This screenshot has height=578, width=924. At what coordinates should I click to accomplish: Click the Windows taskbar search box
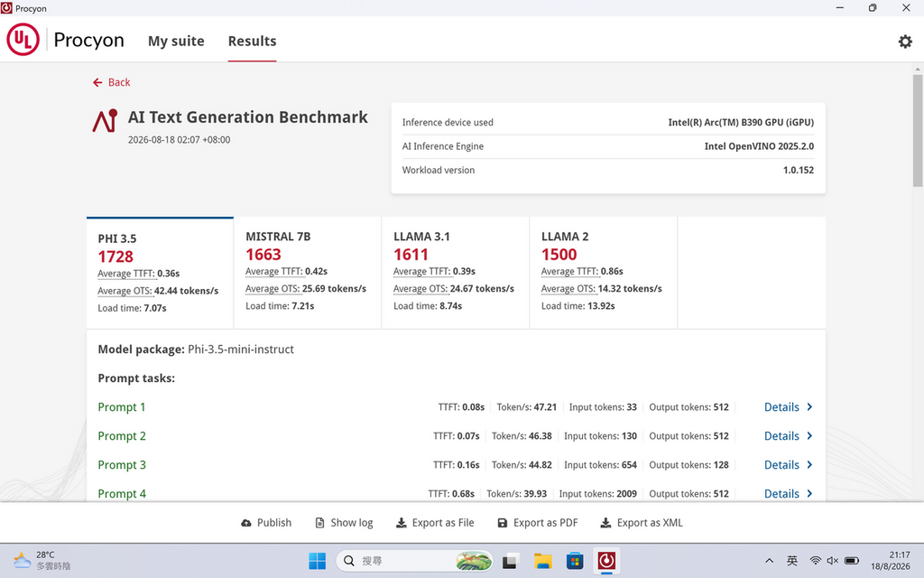pos(414,561)
